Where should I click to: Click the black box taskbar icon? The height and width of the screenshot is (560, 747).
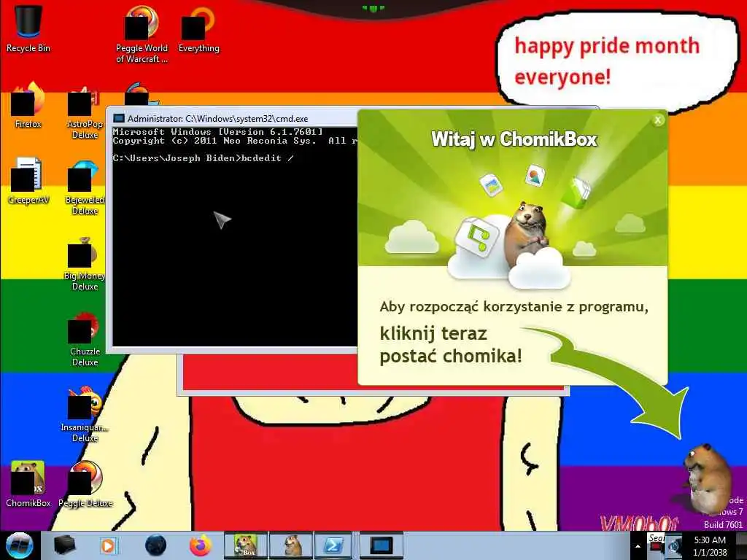pyautogui.click(x=64, y=545)
